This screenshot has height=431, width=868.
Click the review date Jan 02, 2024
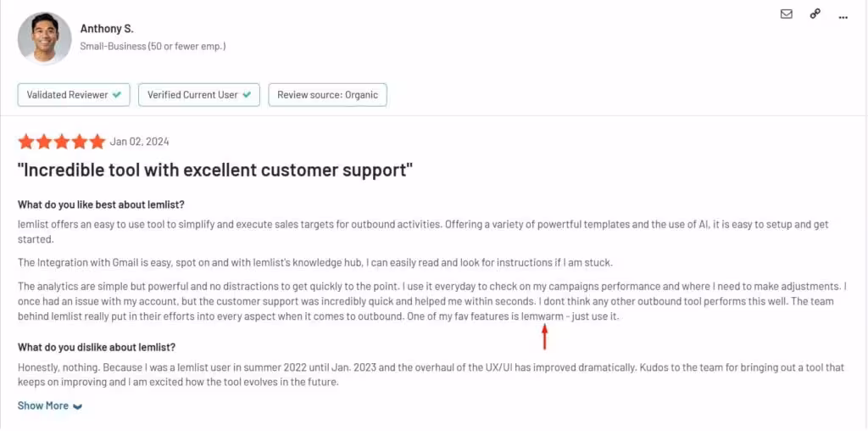pyautogui.click(x=139, y=142)
